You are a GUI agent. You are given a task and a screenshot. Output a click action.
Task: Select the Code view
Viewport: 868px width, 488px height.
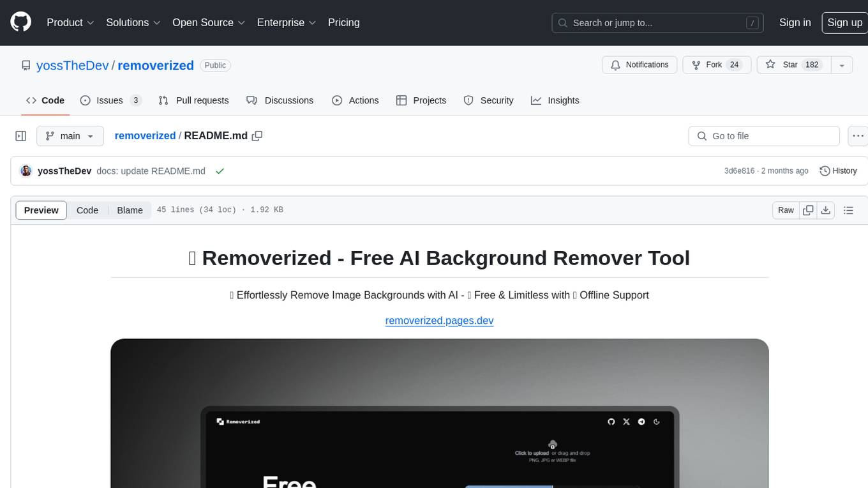tap(87, 210)
